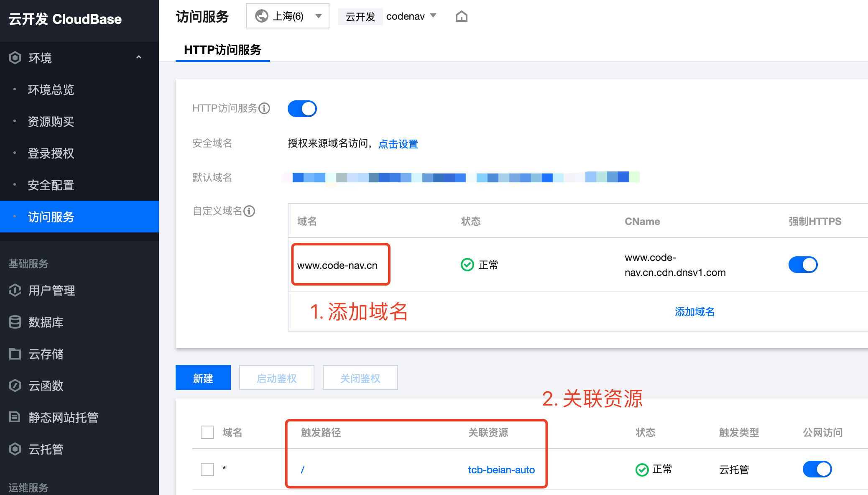
Task: Disable the HTTP访问服务 toggle
Action: click(x=302, y=108)
